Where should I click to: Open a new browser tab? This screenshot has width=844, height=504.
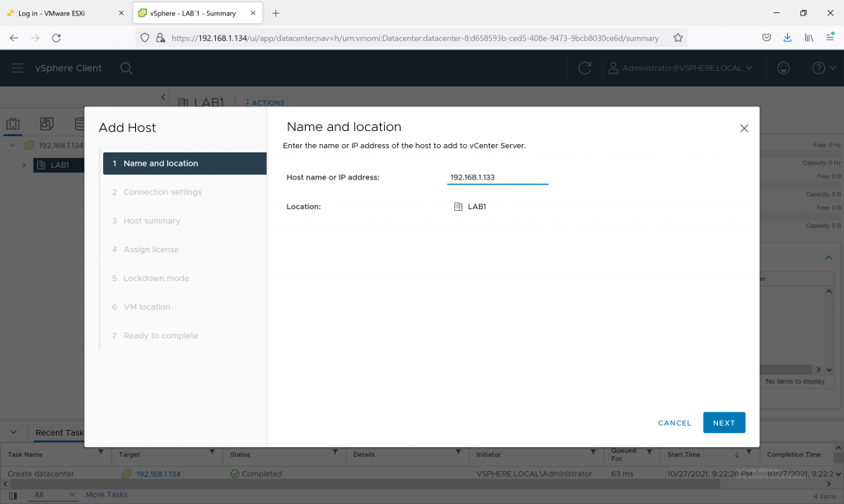(x=275, y=13)
